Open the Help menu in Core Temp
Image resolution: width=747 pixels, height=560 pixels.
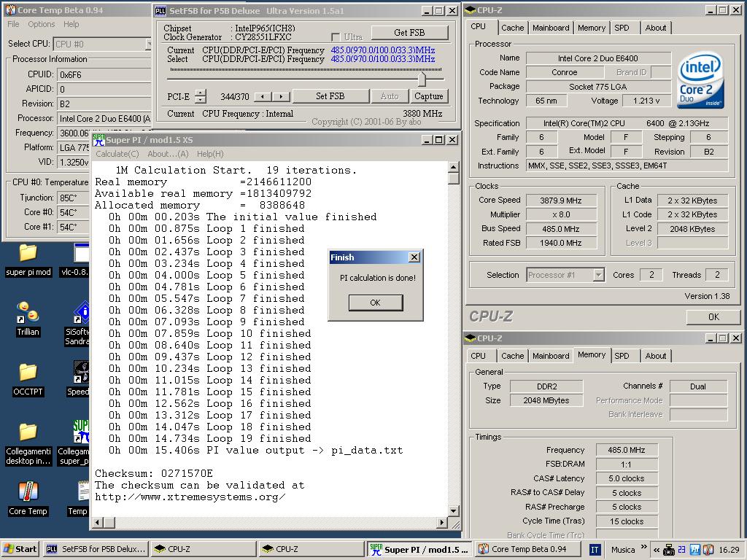click(x=71, y=24)
